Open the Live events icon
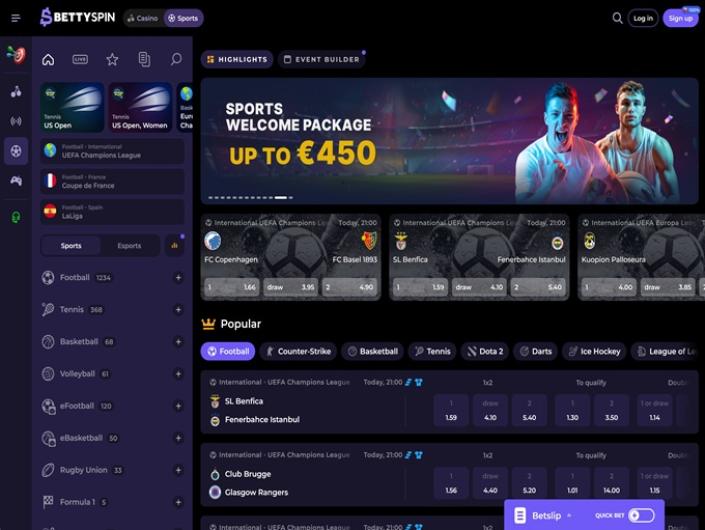The width and height of the screenshot is (705, 530). 80,59
